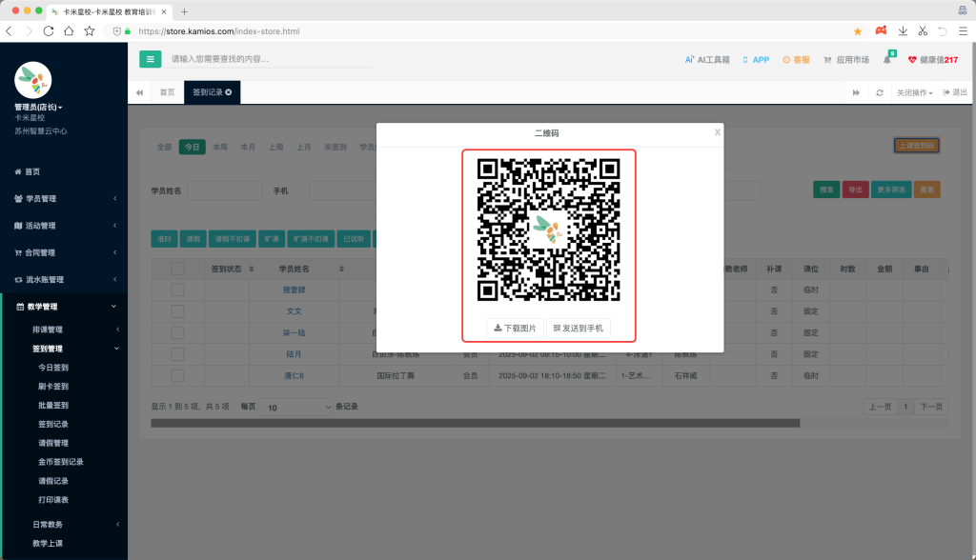Select the 今日 date filter

click(193, 147)
